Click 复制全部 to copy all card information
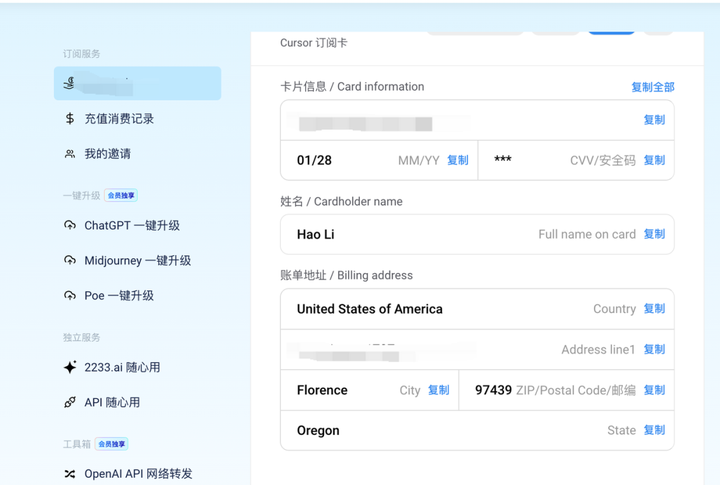This screenshot has height=485, width=720. [652, 87]
